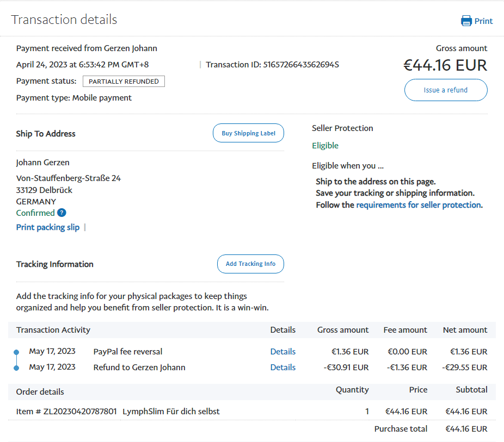Screen dimensions: 504x442
Task: Click the Issue a refund button
Action: click(445, 90)
